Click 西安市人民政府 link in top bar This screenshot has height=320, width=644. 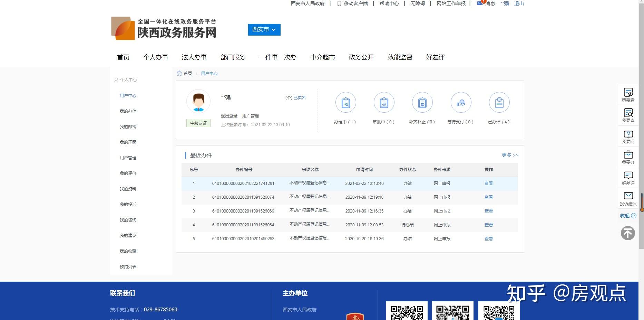point(308,3)
